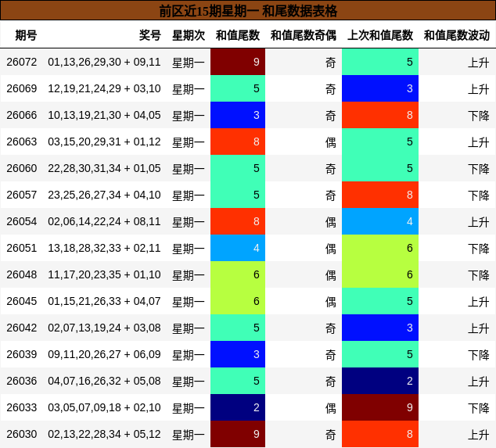Viewport: 496px width, 448px height.
Task: Click issue number 26051
Action: click(22, 248)
